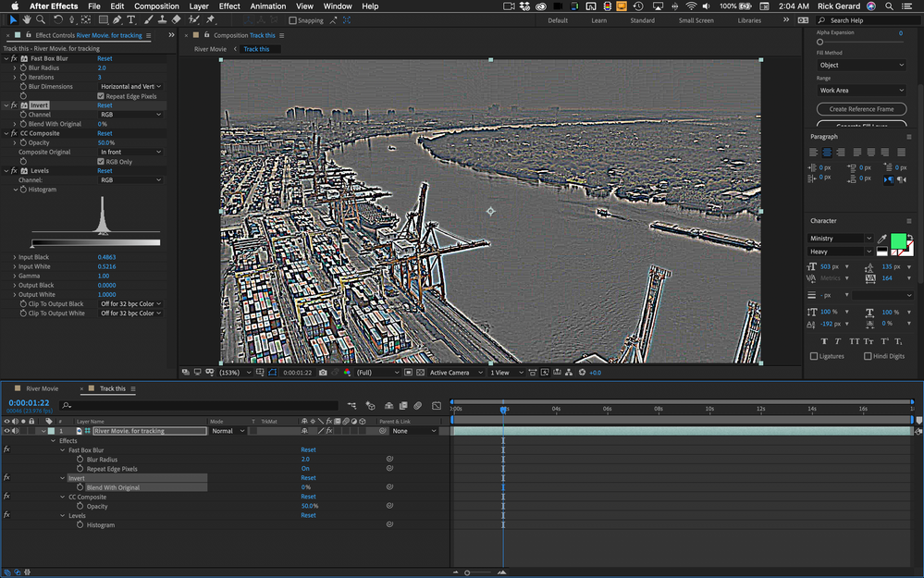Viewport: 924px width, 578px height.
Task: Toggle region of interest in viewer
Action: (x=408, y=373)
